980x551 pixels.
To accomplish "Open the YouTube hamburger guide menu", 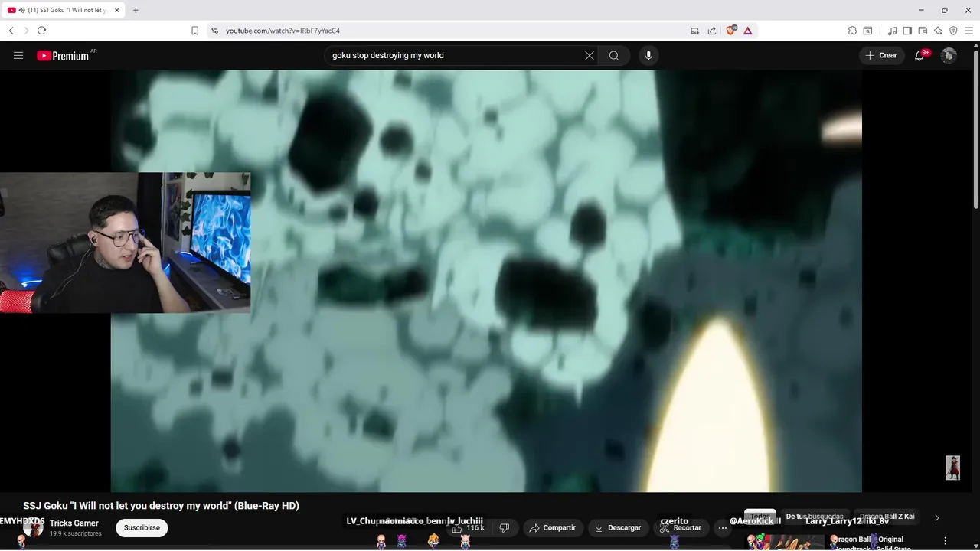I will pyautogui.click(x=18, y=55).
